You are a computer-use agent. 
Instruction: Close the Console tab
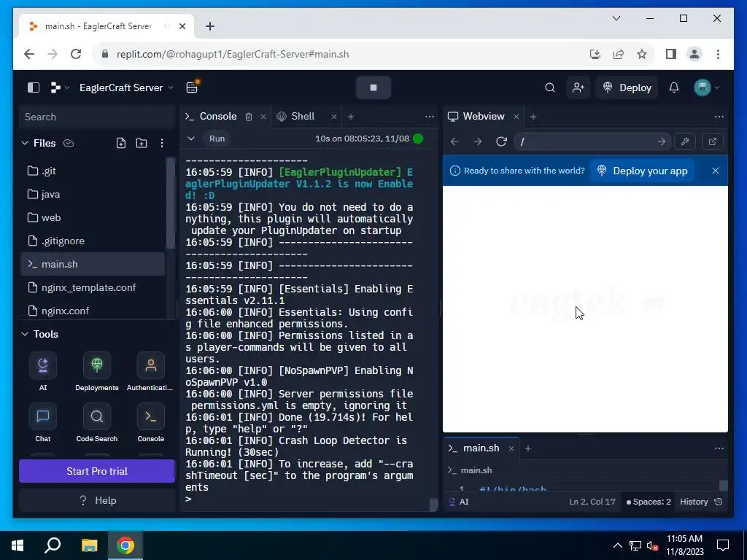263,117
